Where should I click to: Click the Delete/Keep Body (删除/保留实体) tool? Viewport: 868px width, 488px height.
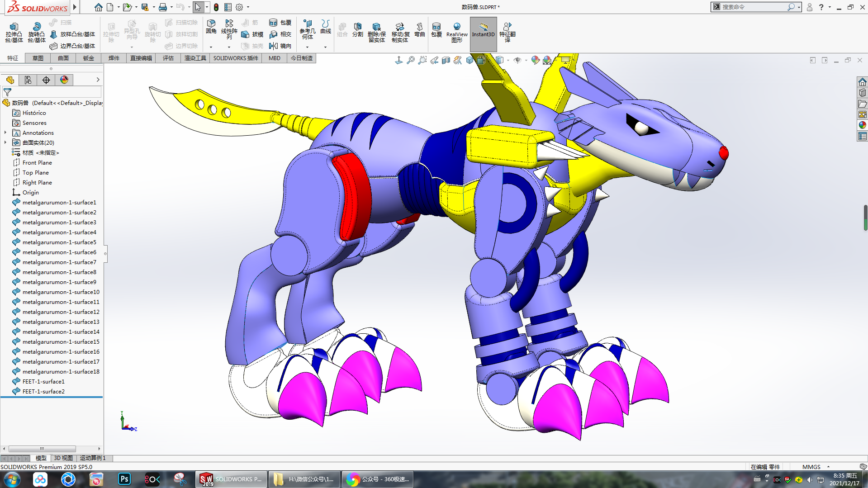[x=376, y=33]
